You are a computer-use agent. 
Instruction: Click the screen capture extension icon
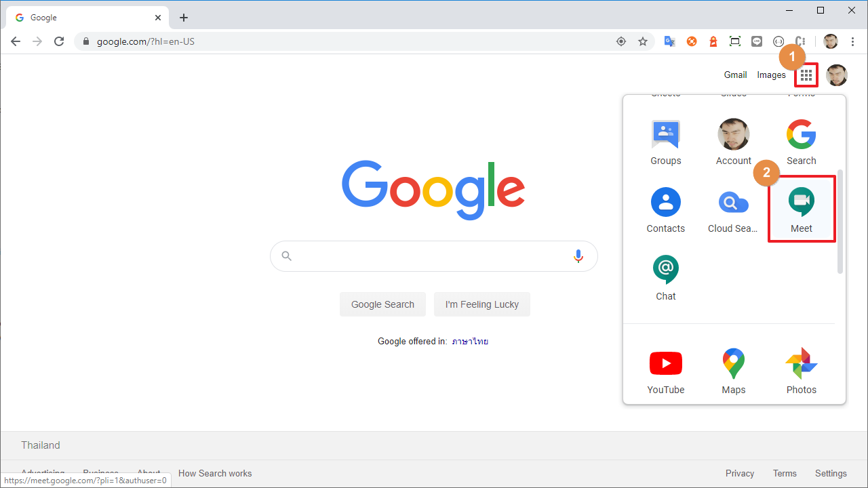pyautogui.click(x=735, y=41)
